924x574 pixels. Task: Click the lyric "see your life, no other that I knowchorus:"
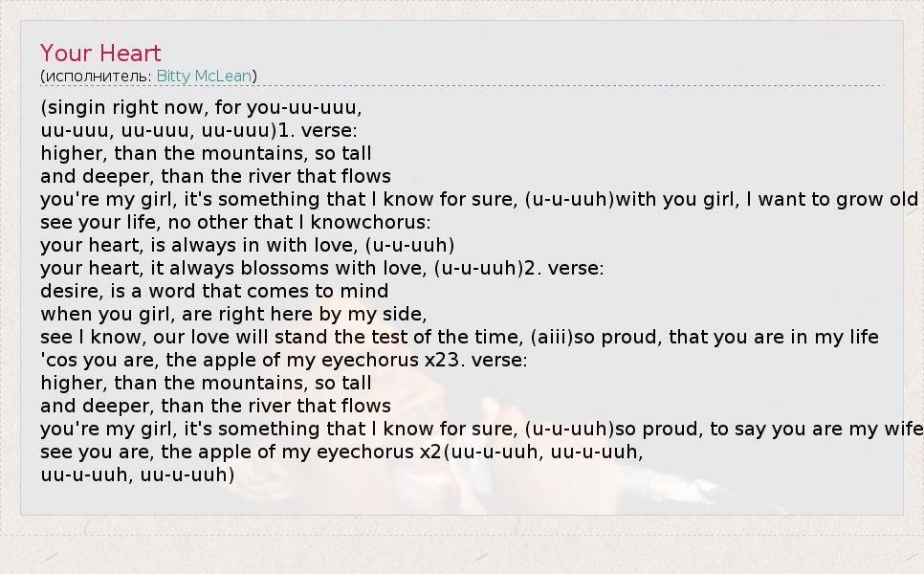(x=235, y=222)
